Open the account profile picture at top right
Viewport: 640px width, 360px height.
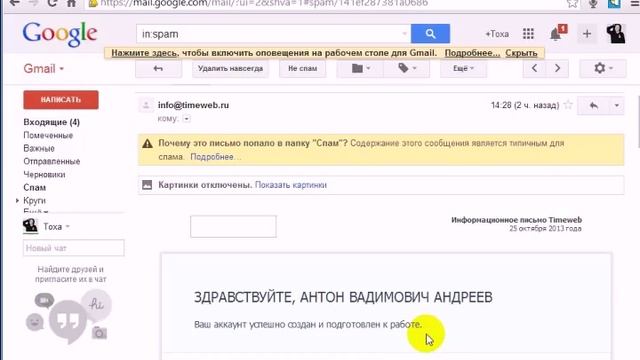[x=616, y=33]
